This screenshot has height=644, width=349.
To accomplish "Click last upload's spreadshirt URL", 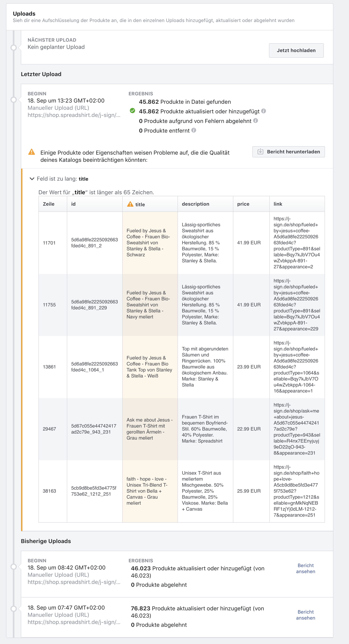I will pyautogui.click(x=74, y=115).
